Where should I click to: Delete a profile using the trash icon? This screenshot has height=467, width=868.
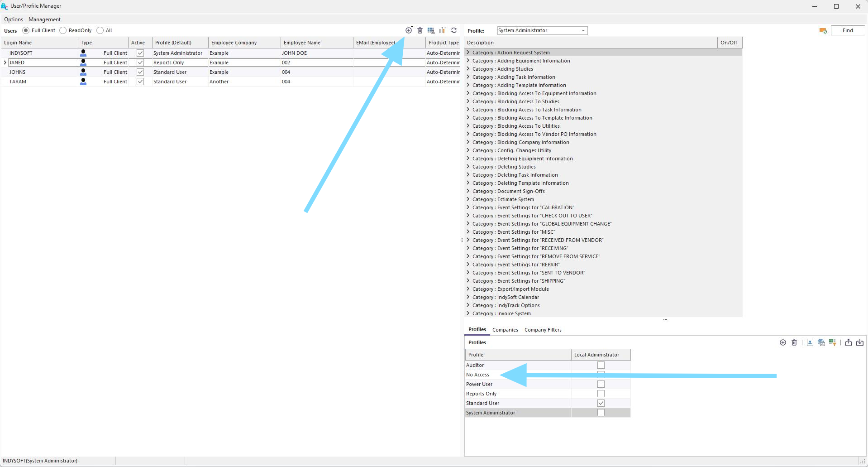794,343
